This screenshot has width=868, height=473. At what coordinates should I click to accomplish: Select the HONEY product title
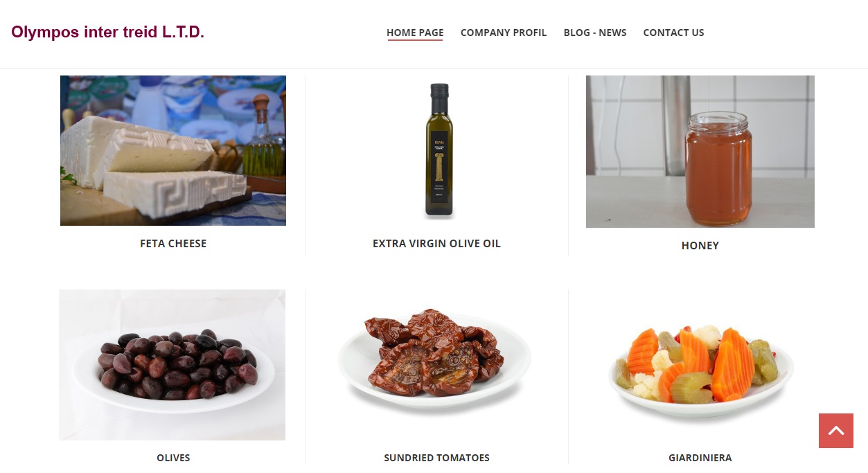(x=700, y=246)
